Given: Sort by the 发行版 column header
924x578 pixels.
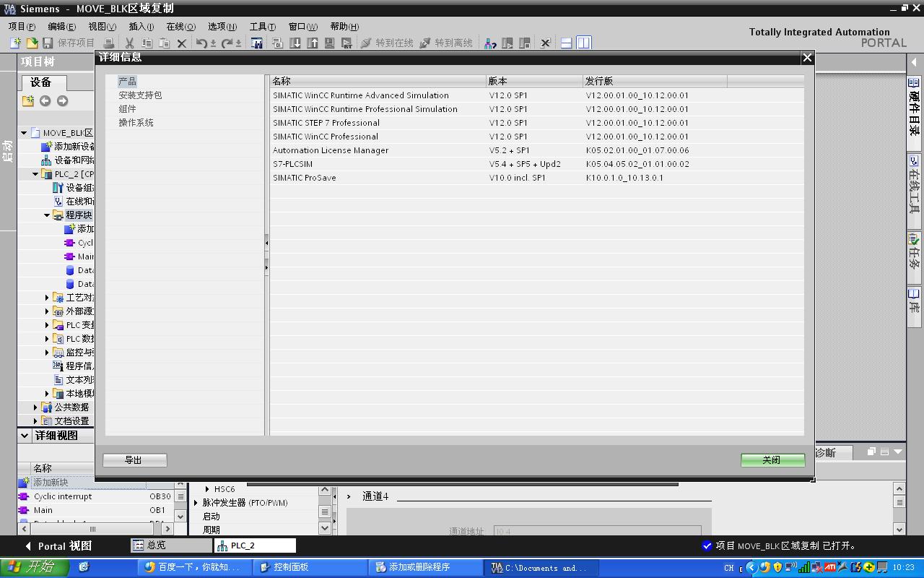Looking at the screenshot, I should pos(655,81).
